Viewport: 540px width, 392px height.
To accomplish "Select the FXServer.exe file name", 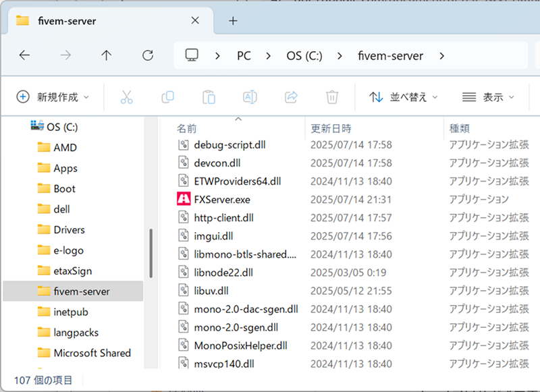I will 222,199.
